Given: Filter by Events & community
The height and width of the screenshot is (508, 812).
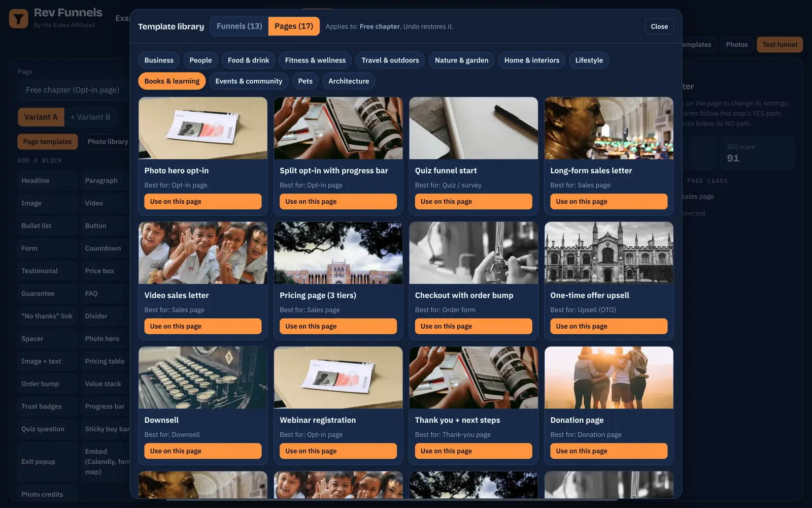Looking at the screenshot, I should coord(249,81).
